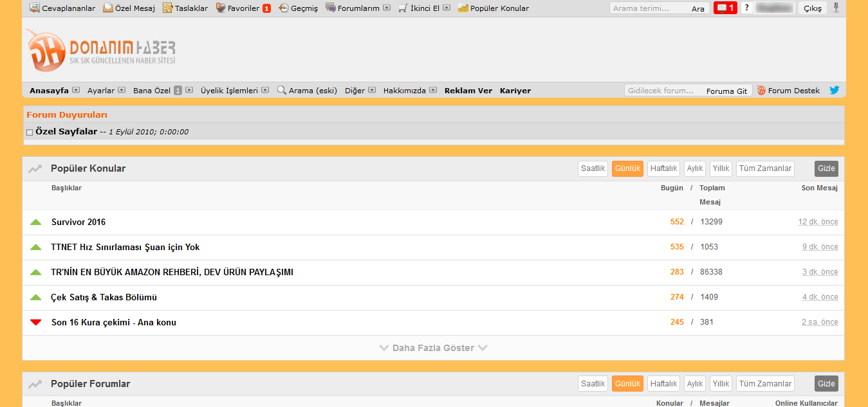Open the Cevaplananlar icon link
This screenshot has height=407, width=868.
[x=35, y=8]
